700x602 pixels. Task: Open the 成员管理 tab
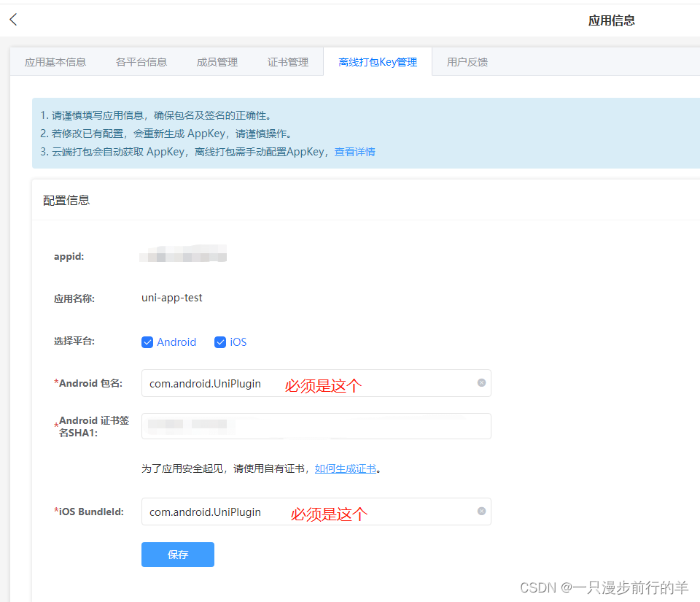point(217,62)
